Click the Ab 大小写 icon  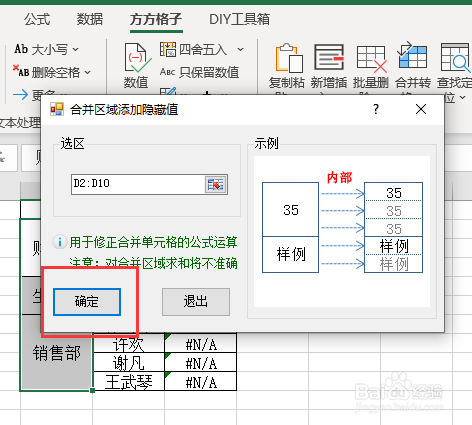[21, 49]
